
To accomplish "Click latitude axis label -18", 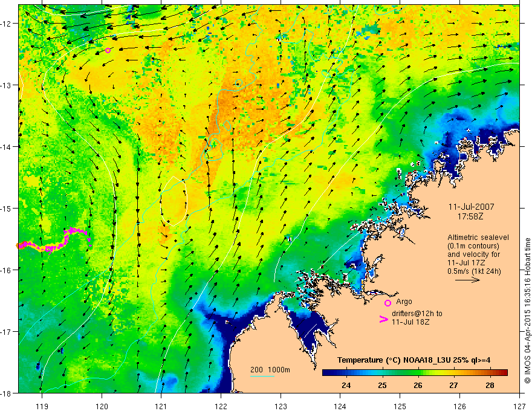I will [x=7, y=393].
